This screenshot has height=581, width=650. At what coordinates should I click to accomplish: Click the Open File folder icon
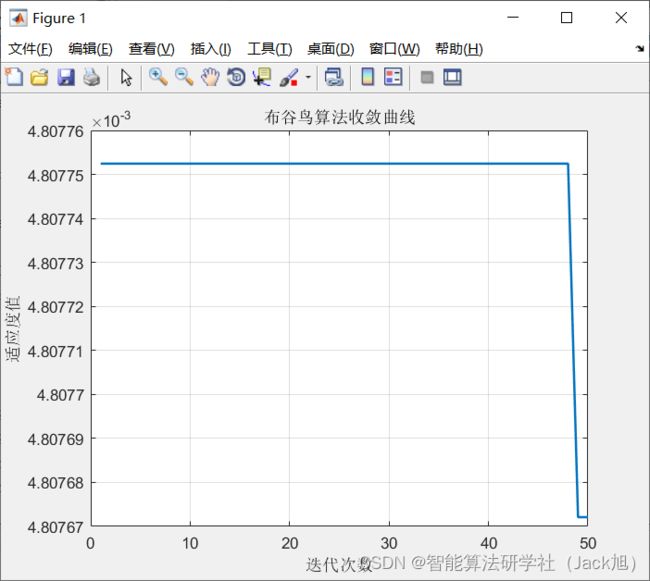tap(39, 77)
